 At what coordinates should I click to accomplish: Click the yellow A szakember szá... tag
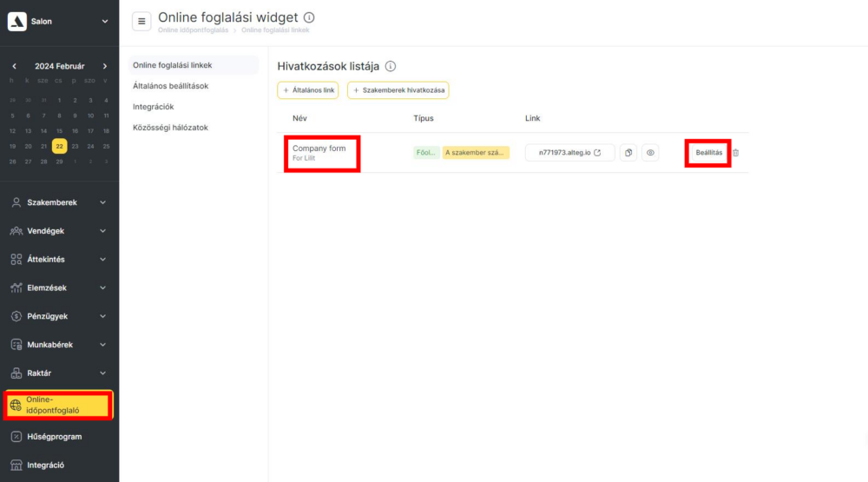[x=476, y=153]
